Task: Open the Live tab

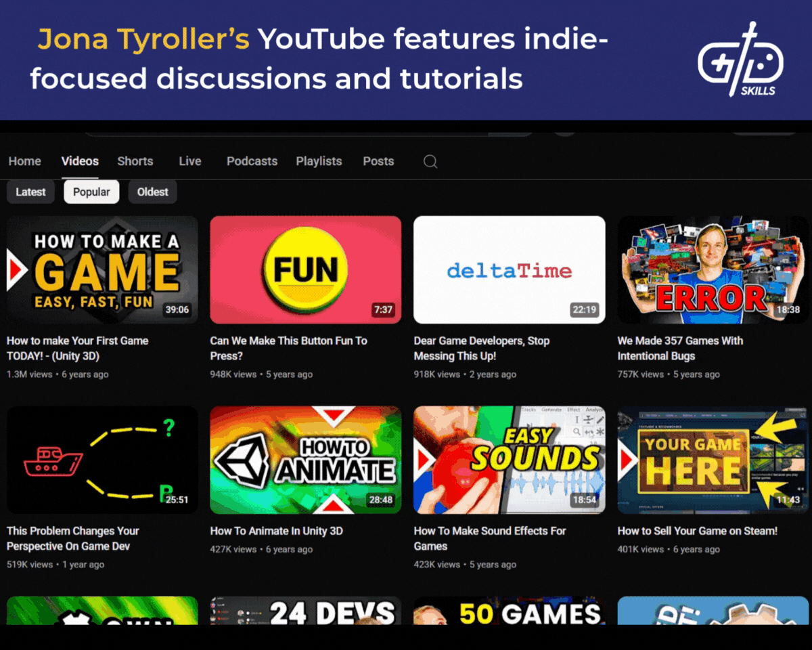Action: [x=189, y=161]
